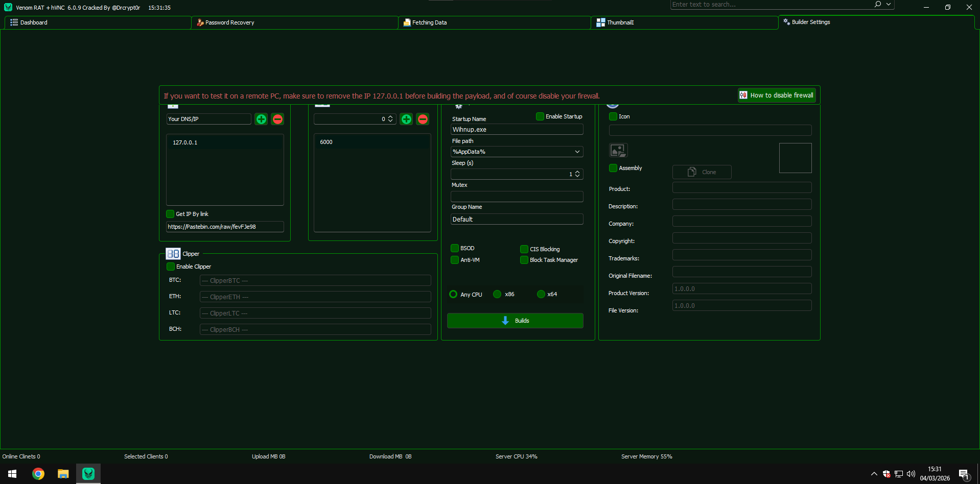Click the Product input field
Viewport: 980px width, 484px height.
(742, 187)
